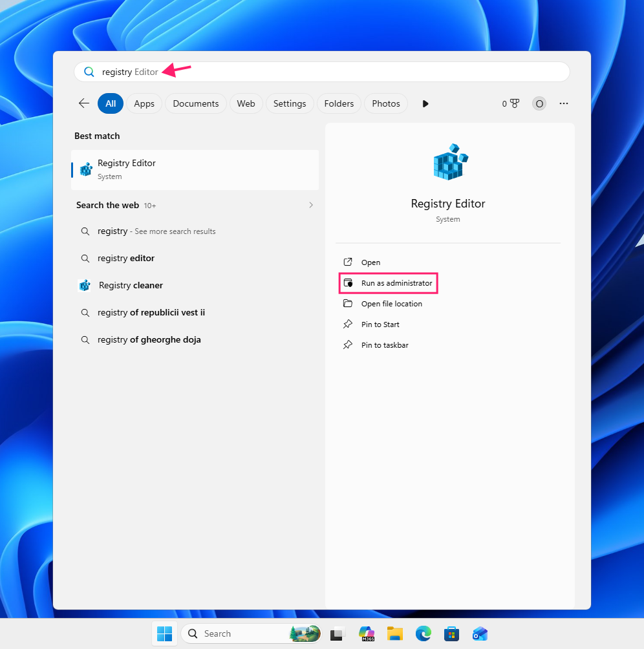
Task: Click magnifier icon beside 'registry editor' suggestion
Action: coord(85,259)
